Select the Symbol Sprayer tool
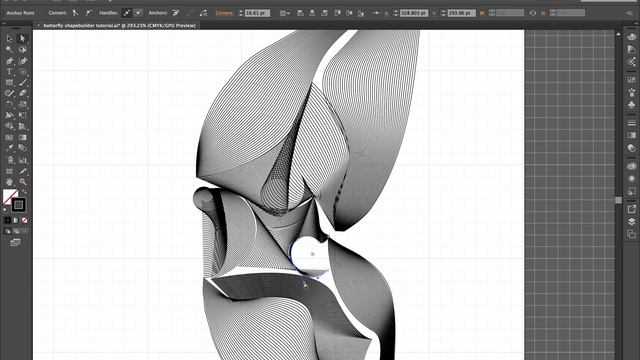This screenshot has width=640, height=360. pyautogui.click(x=9, y=160)
